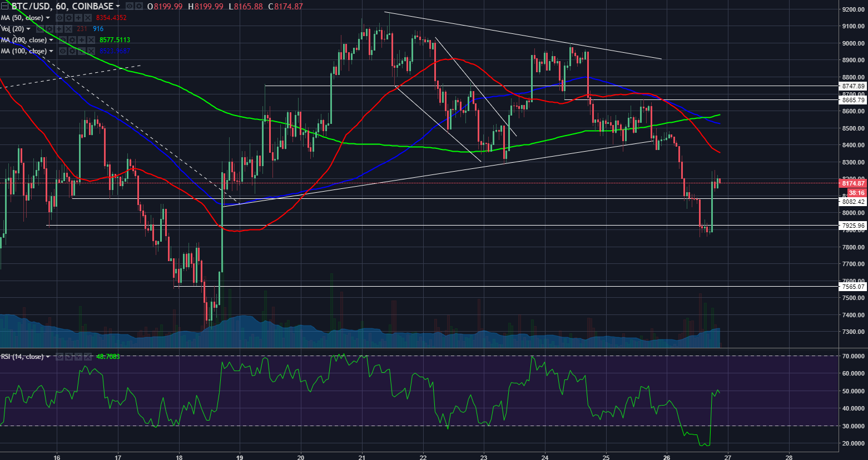Click the high value H8199.99
Screen dimensions: 868x460
206,6
